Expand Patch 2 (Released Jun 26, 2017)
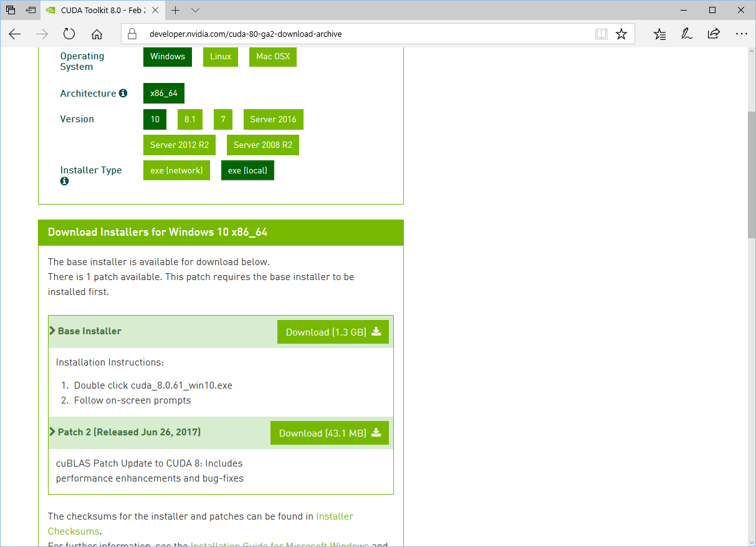This screenshot has height=547, width=756. [x=125, y=432]
